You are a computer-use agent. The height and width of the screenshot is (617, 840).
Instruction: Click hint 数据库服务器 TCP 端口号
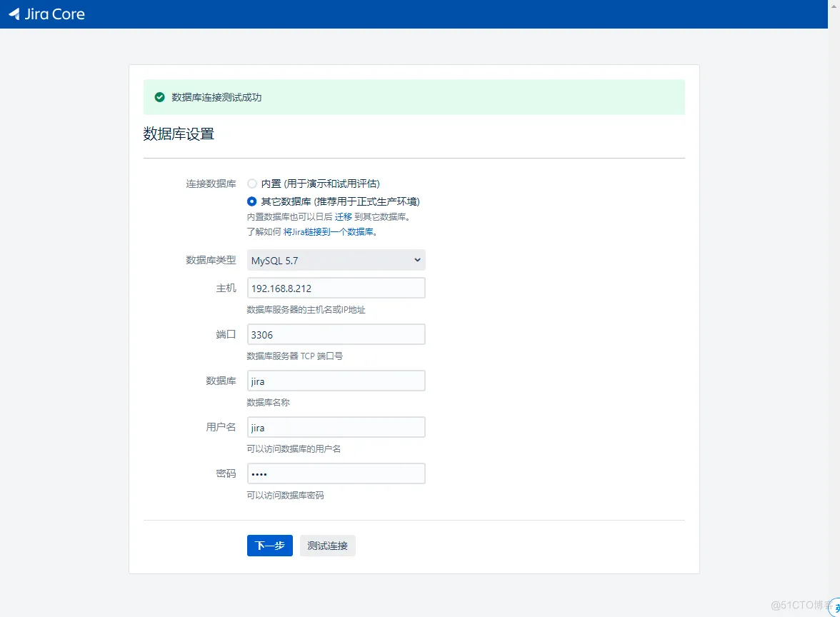[x=294, y=356]
